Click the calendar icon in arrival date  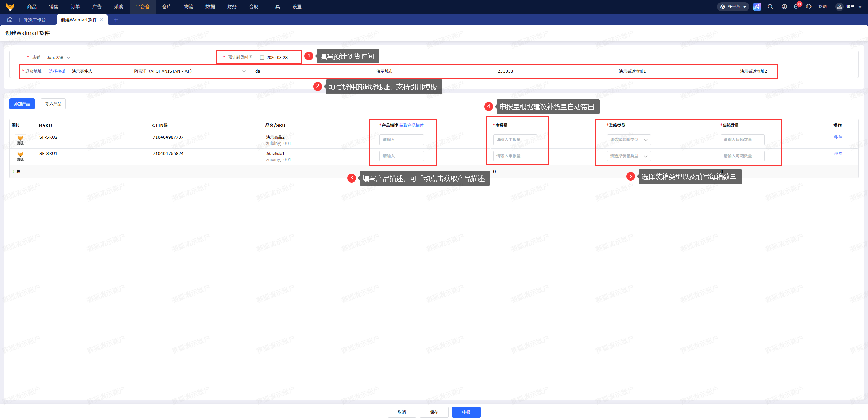click(262, 58)
